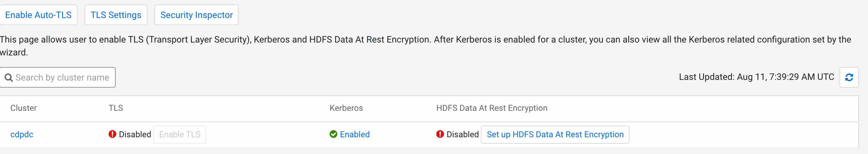The height and width of the screenshot is (154, 868).
Task: Click the Kerberos column header
Action: 346,108
